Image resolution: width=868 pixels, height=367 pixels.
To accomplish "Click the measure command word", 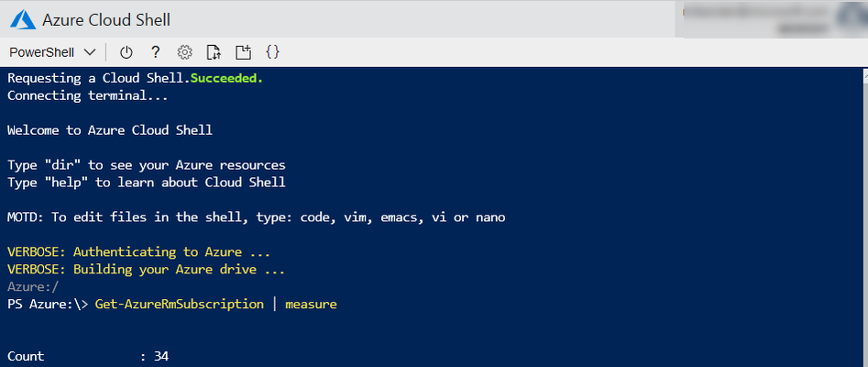I will click(x=311, y=305).
